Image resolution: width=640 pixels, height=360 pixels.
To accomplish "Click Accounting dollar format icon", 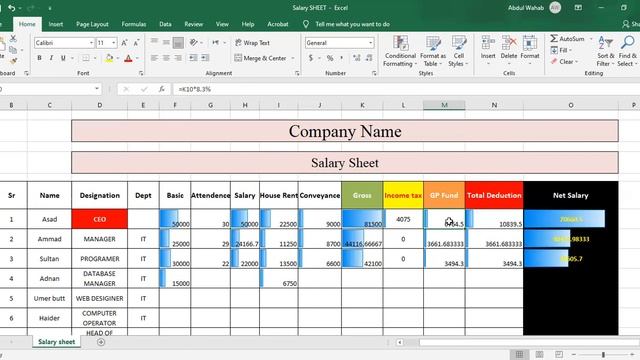I will click(311, 58).
